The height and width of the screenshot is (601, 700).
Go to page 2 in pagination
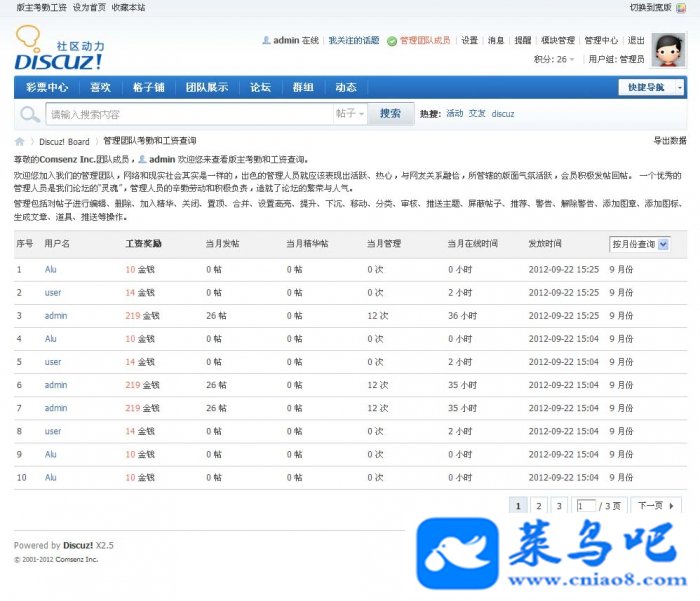tap(539, 505)
